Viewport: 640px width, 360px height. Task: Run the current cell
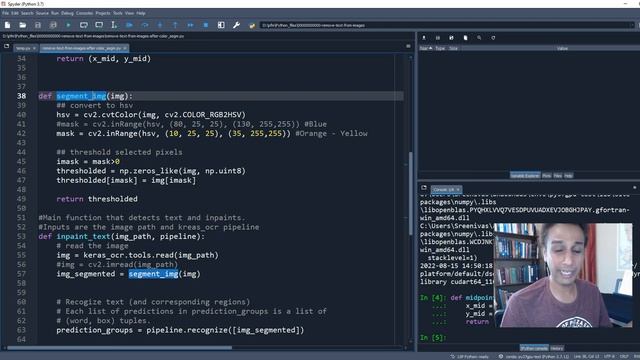(84, 25)
